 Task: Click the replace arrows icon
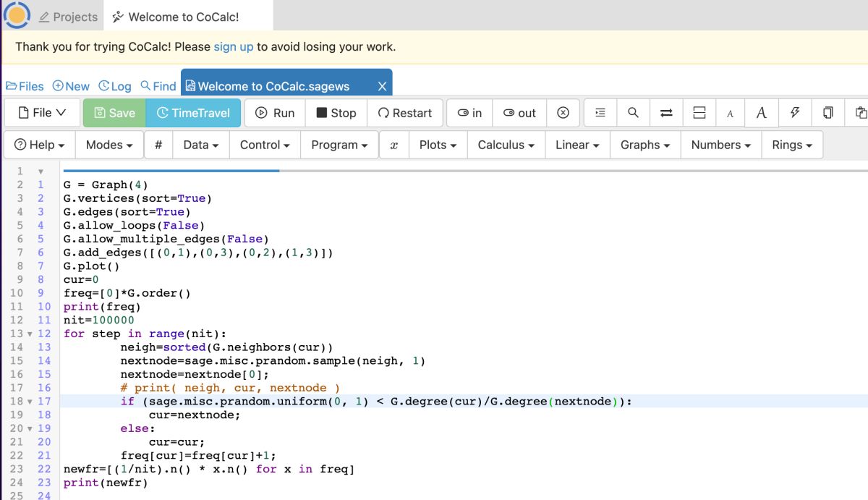666,113
